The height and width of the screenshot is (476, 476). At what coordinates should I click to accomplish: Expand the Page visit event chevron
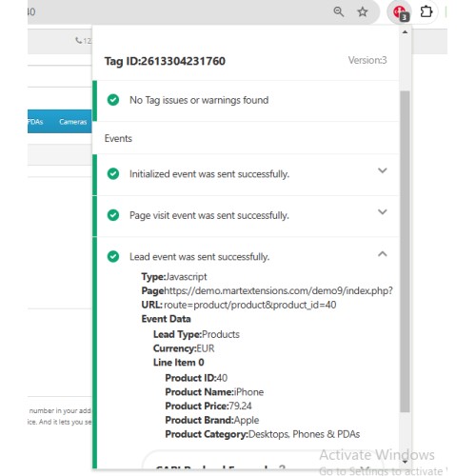coord(383,212)
